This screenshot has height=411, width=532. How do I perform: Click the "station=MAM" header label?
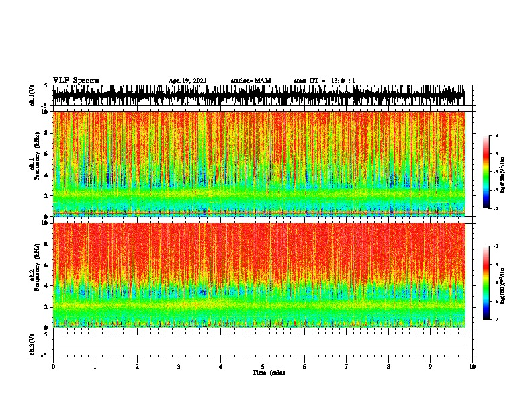(251, 81)
